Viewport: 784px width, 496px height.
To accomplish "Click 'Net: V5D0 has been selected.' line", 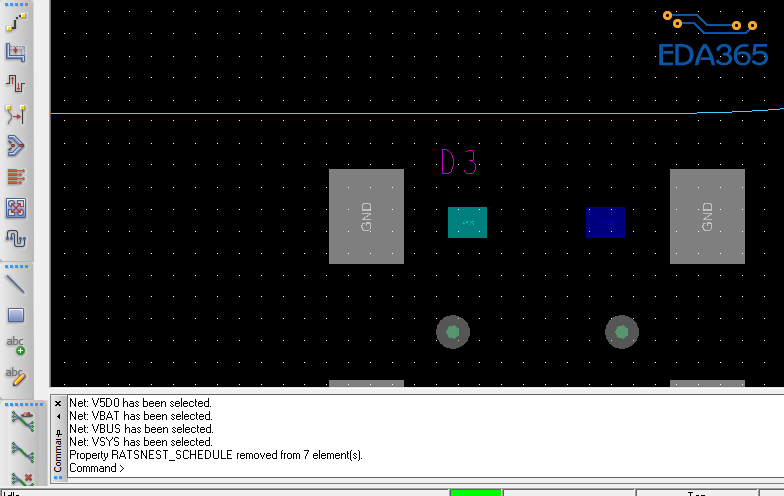I will 140,403.
